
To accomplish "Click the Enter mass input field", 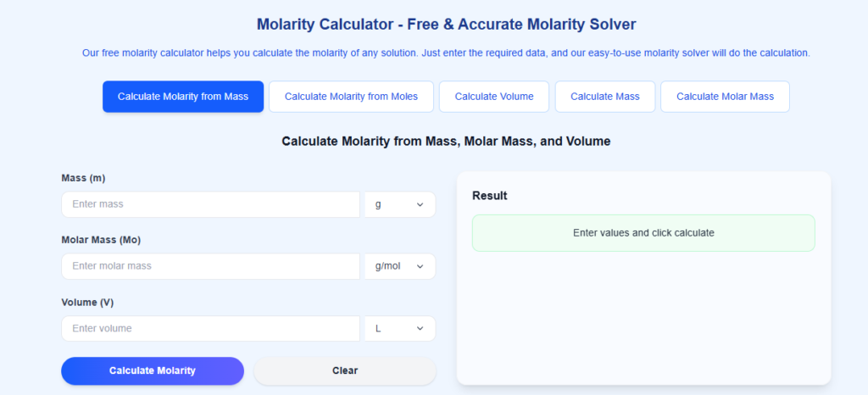I will point(210,204).
